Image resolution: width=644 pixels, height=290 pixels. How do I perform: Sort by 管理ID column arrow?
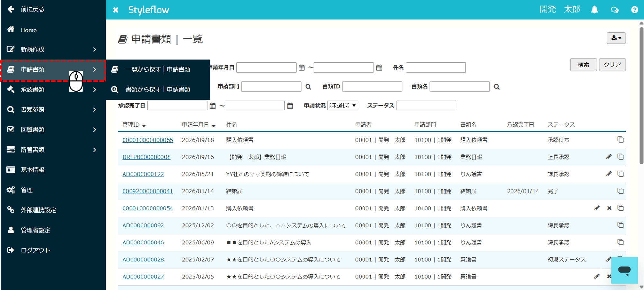pos(144,126)
